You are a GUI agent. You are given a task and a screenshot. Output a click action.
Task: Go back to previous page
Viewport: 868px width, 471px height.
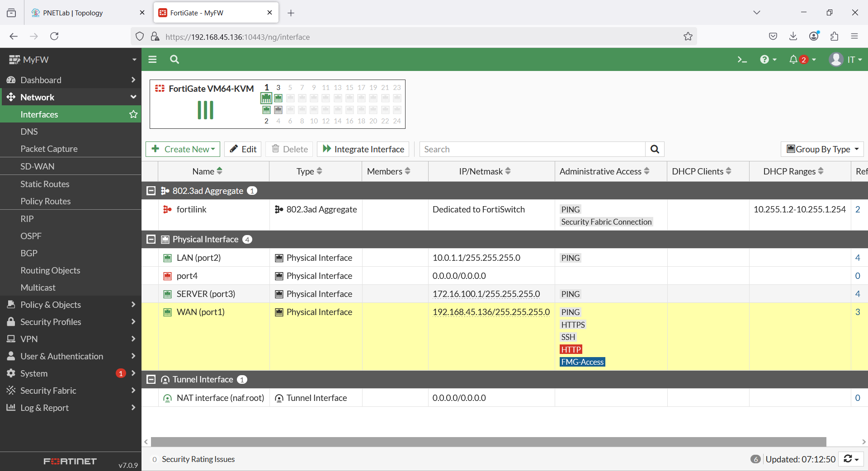tap(14, 37)
